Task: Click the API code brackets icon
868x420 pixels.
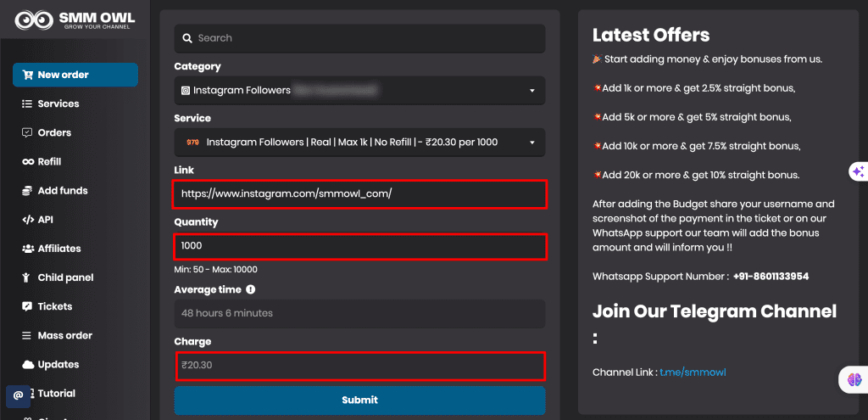Action: click(27, 220)
